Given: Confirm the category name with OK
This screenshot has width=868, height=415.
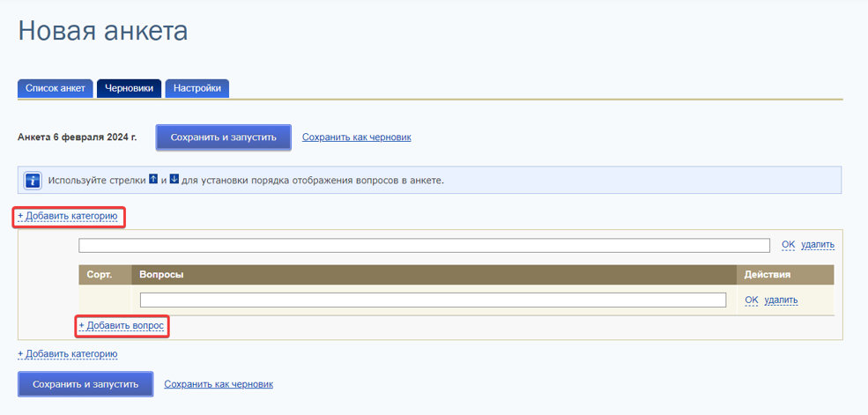Looking at the screenshot, I should coord(788,245).
